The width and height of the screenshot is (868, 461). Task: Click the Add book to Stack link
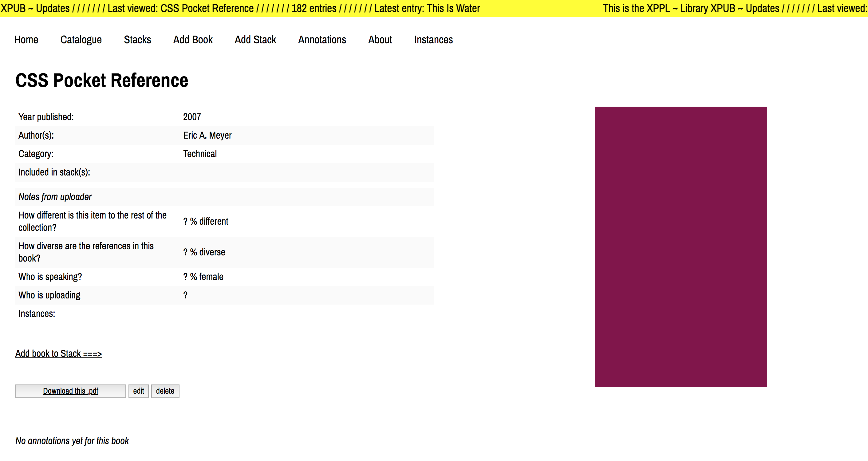tap(58, 353)
